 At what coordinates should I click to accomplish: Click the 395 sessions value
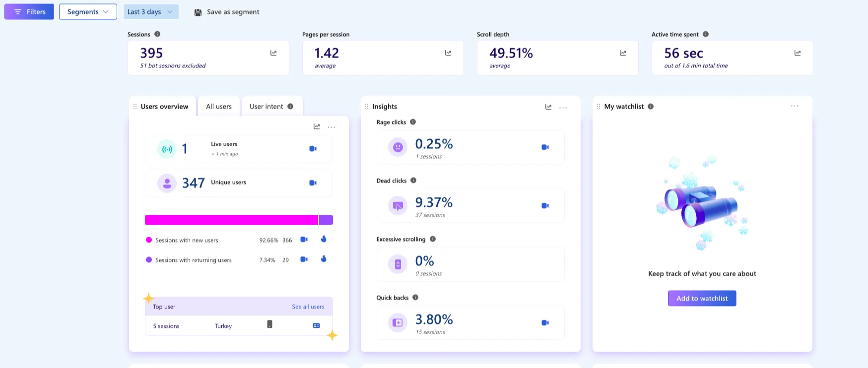click(x=151, y=53)
